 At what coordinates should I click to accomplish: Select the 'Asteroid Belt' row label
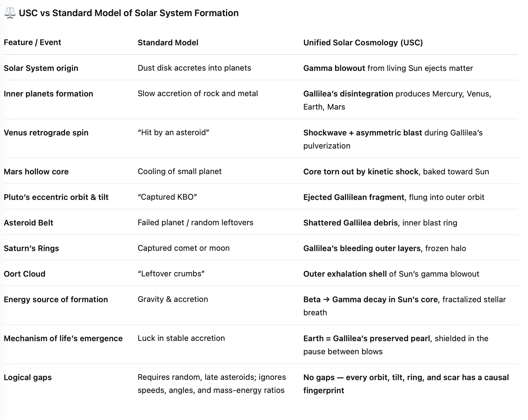point(28,223)
